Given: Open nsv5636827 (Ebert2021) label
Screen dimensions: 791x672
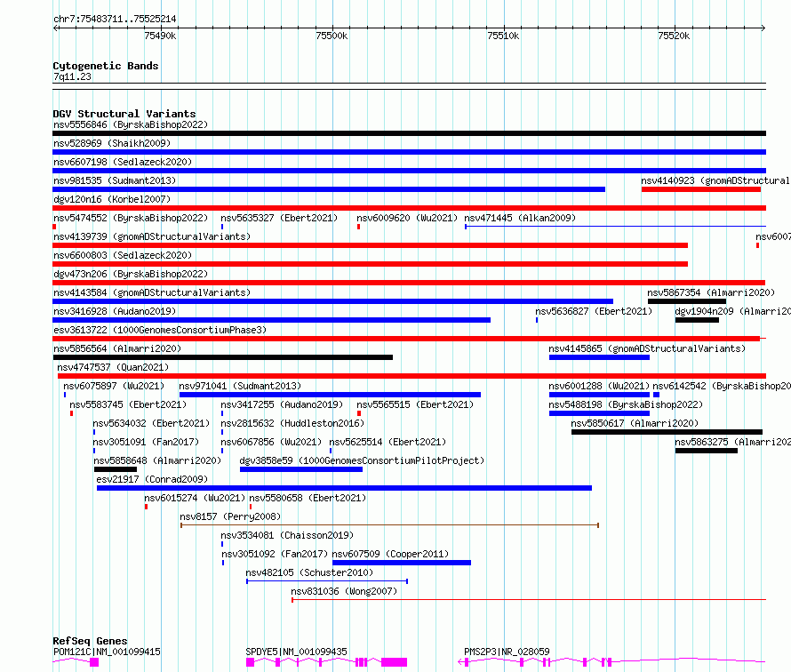Looking at the screenshot, I should click(594, 311).
